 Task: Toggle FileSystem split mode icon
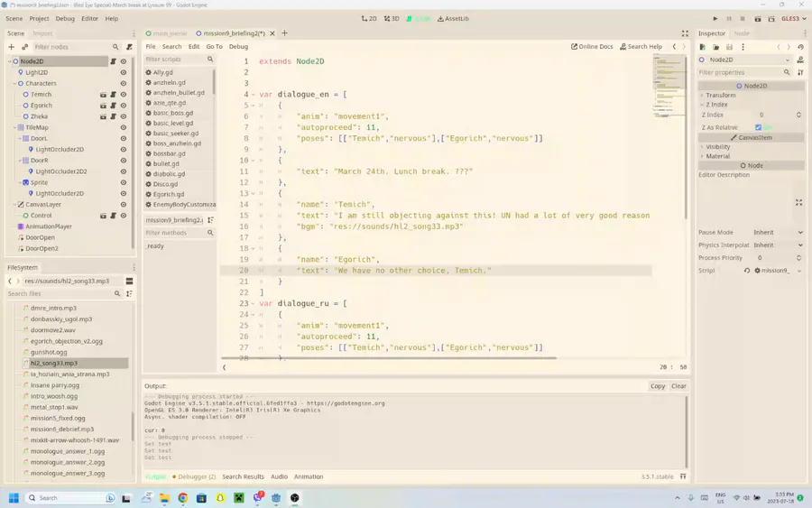click(129, 282)
